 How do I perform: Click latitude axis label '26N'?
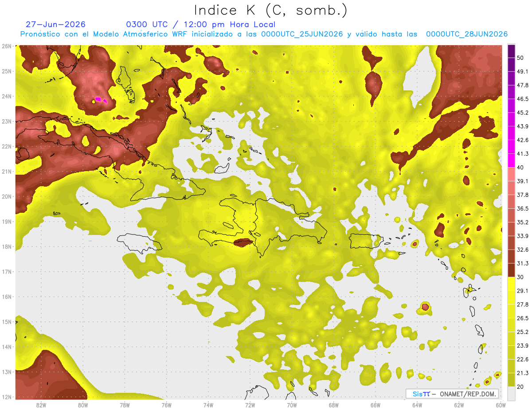[7, 46]
